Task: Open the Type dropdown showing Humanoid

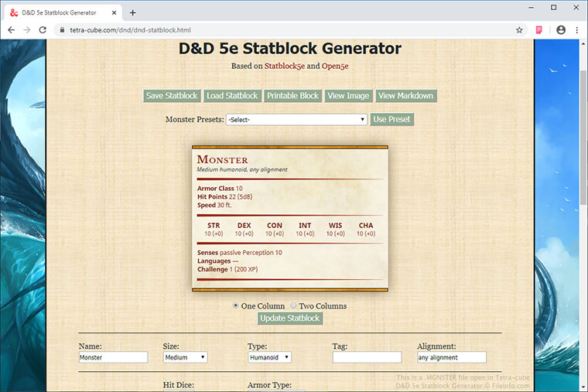Action: pos(269,357)
